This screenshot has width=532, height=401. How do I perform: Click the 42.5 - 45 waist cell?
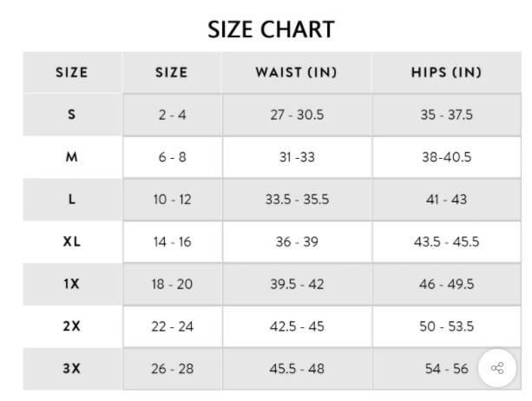[297, 326]
